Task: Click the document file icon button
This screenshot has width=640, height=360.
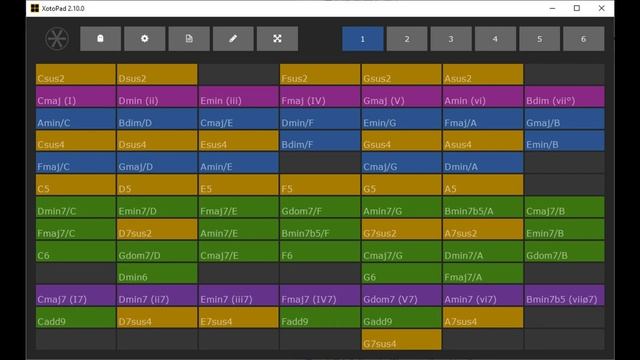Action: 189,39
